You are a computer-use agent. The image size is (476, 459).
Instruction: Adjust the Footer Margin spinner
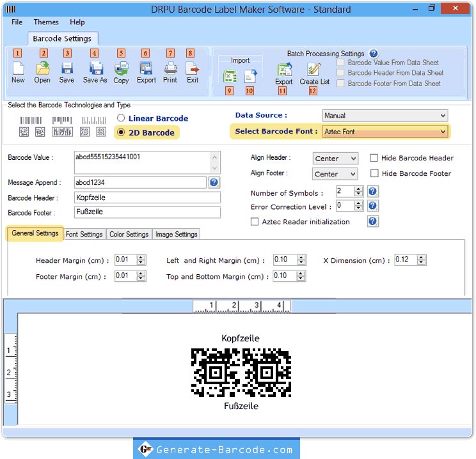coord(141,276)
